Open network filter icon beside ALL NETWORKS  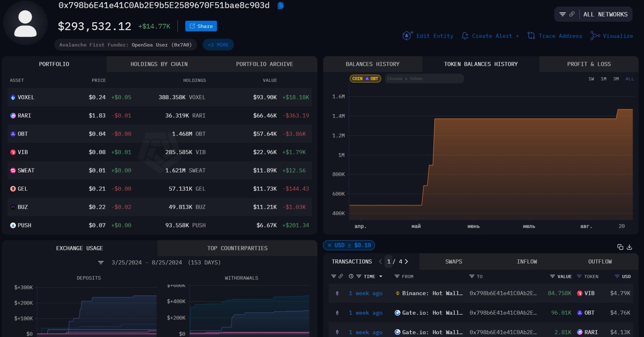point(563,14)
